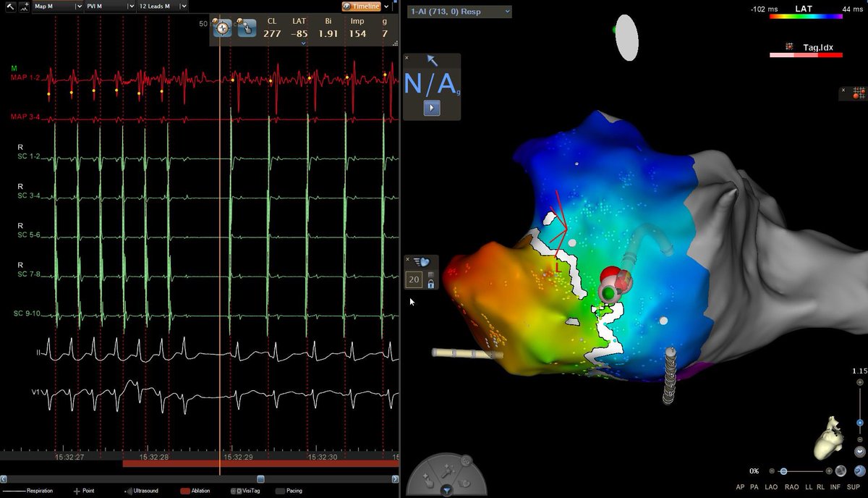Select the magic wand tool on the wheel
868x498 pixels.
tap(447, 470)
